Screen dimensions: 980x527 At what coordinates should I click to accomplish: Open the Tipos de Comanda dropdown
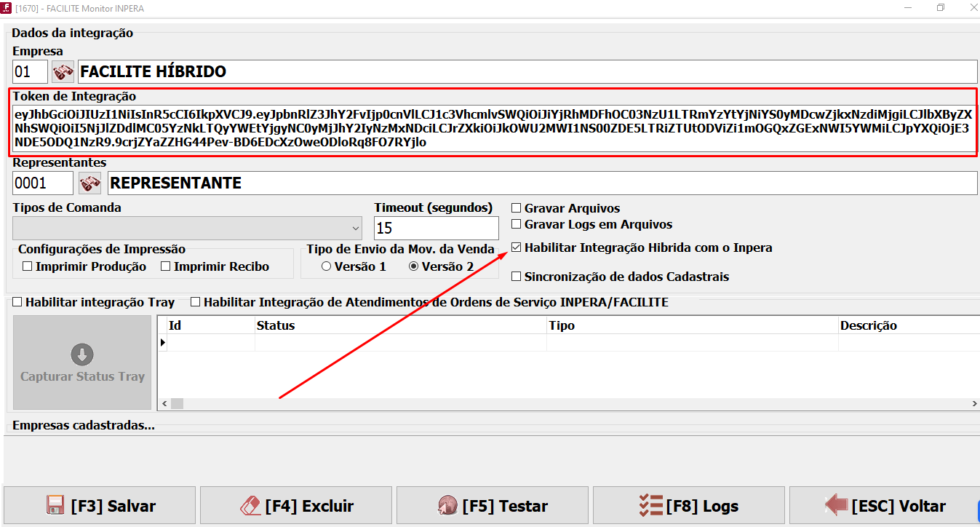click(187, 228)
